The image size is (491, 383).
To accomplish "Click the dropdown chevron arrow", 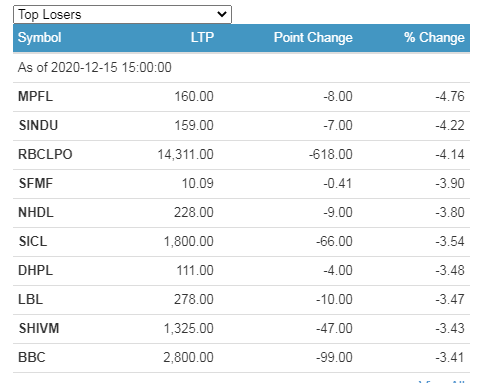I will tap(222, 14).
